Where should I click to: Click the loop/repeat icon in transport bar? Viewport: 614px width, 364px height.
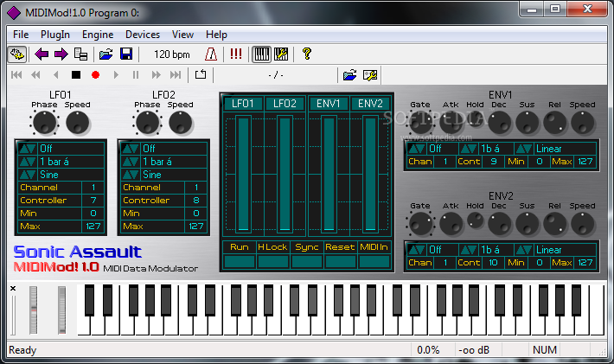point(201,74)
